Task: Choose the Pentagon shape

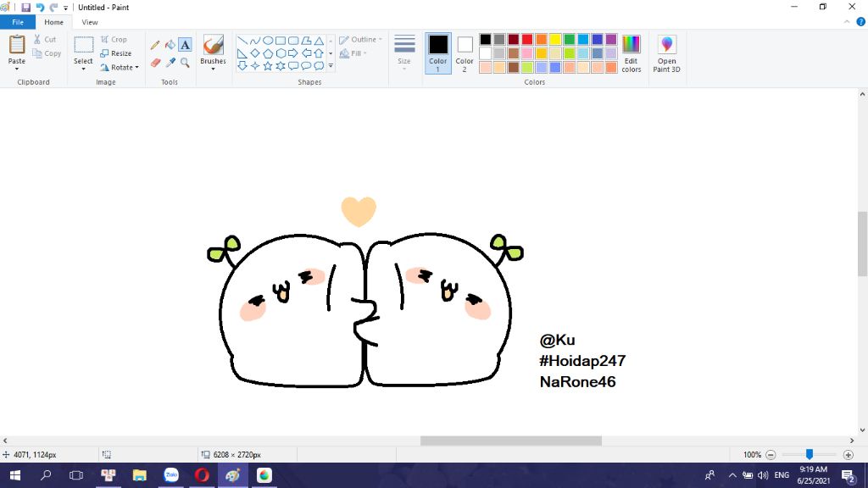Action: pyautogui.click(x=267, y=53)
